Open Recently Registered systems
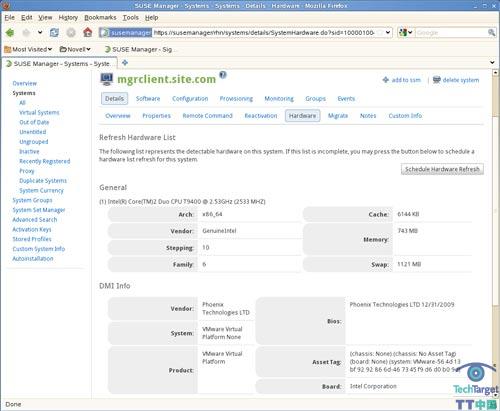This screenshot has width=500, height=411. tap(45, 161)
